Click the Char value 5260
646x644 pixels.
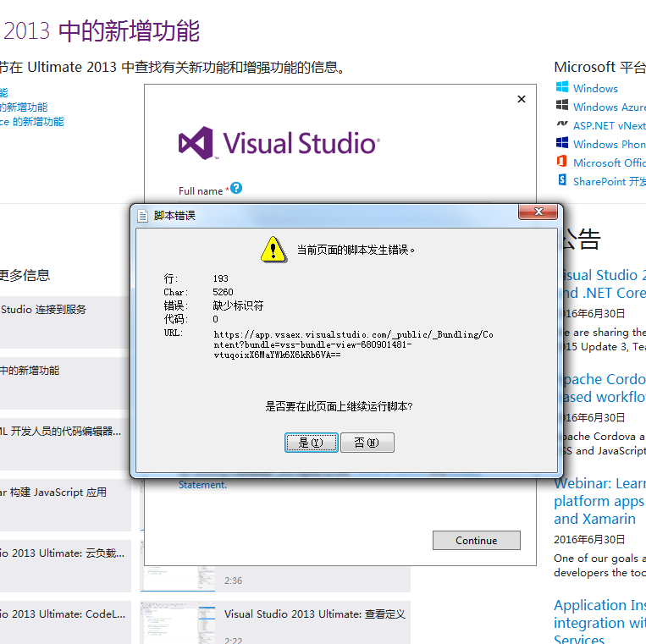(x=223, y=292)
